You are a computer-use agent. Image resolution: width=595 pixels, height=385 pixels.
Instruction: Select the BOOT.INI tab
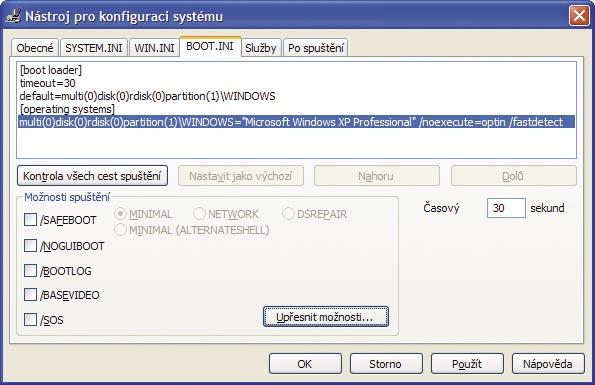click(210, 46)
